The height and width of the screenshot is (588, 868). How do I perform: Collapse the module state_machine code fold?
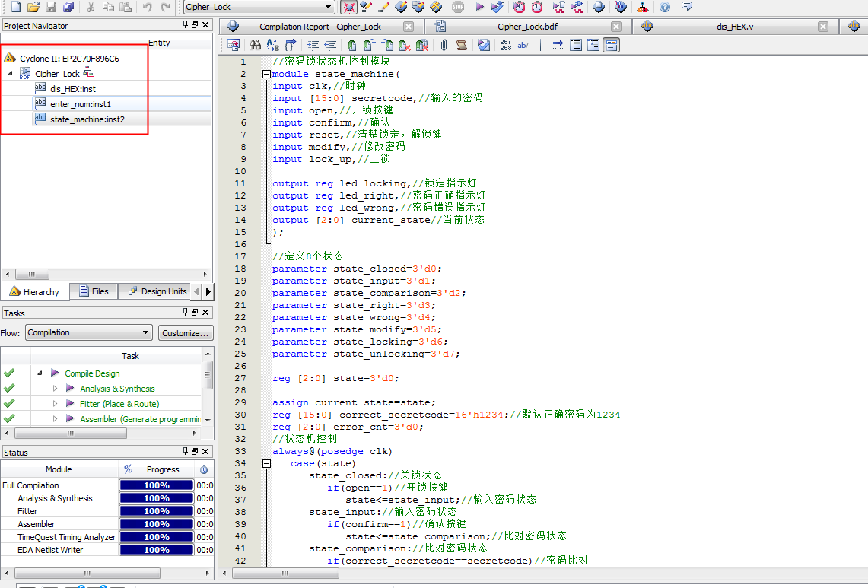coord(266,75)
